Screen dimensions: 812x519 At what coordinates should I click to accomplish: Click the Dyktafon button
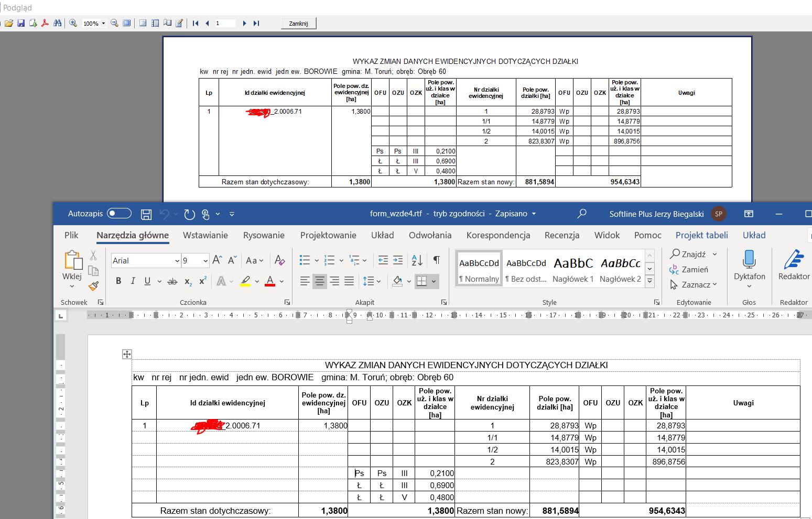coord(749,268)
